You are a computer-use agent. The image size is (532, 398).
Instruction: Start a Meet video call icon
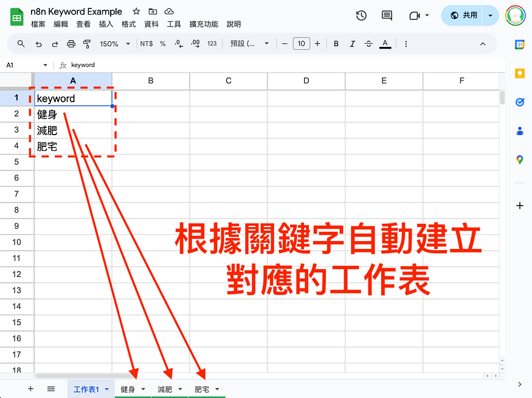[415, 16]
